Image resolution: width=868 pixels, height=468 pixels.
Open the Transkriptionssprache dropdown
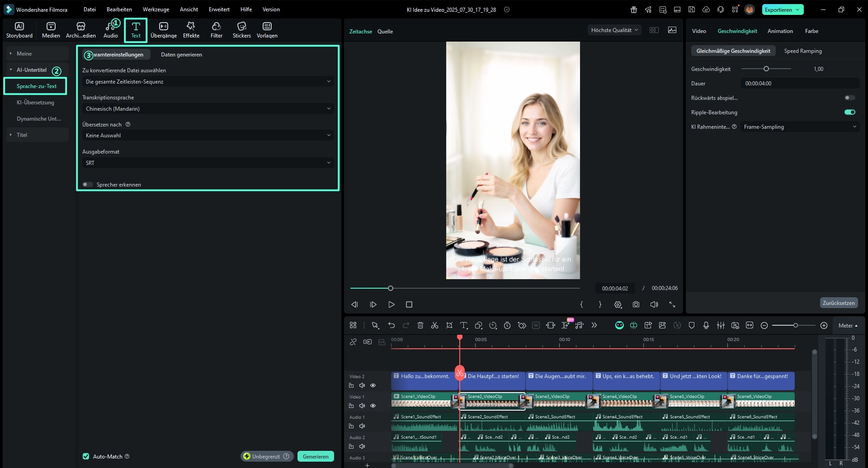208,109
